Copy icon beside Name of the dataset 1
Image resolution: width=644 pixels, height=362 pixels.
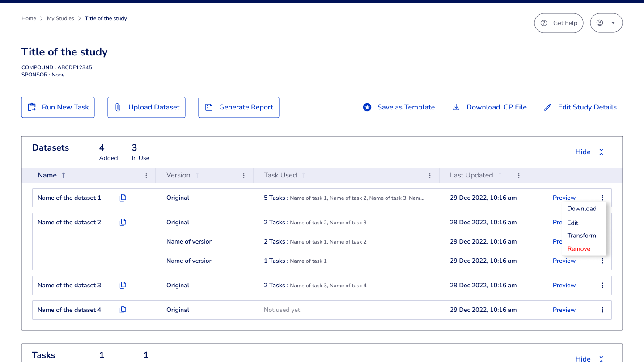[x=123, y=198]
